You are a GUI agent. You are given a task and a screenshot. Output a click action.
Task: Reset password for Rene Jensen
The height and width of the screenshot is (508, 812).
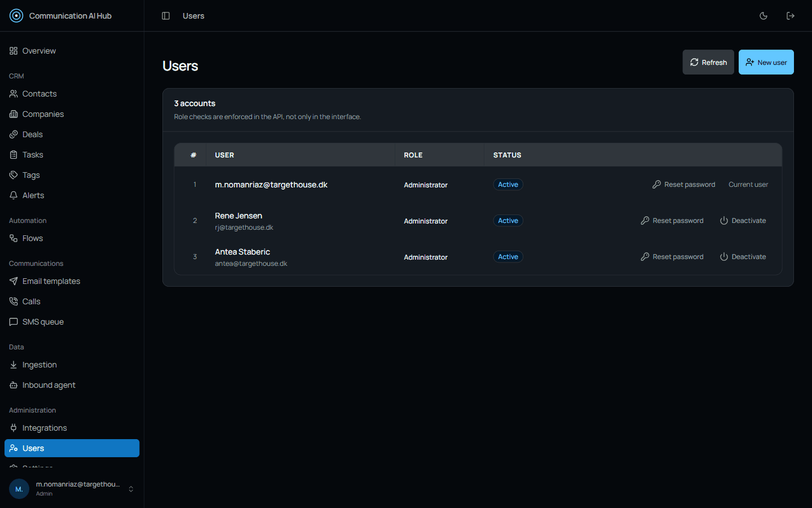672,221
